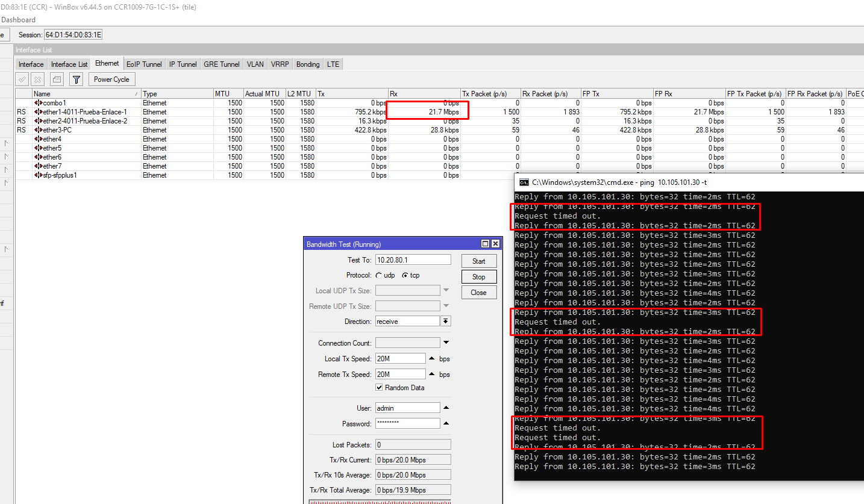Select the ether3-PC row name

tap(57, 130)
